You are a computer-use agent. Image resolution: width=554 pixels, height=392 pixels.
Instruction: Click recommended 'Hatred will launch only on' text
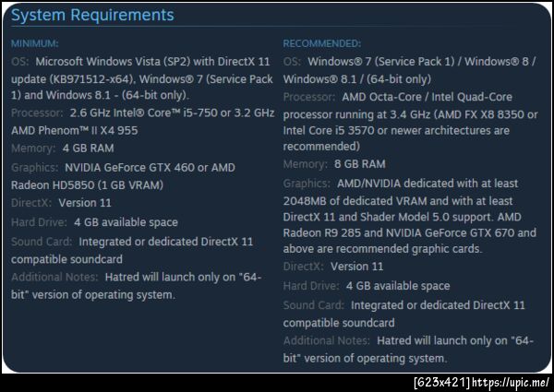442,340
